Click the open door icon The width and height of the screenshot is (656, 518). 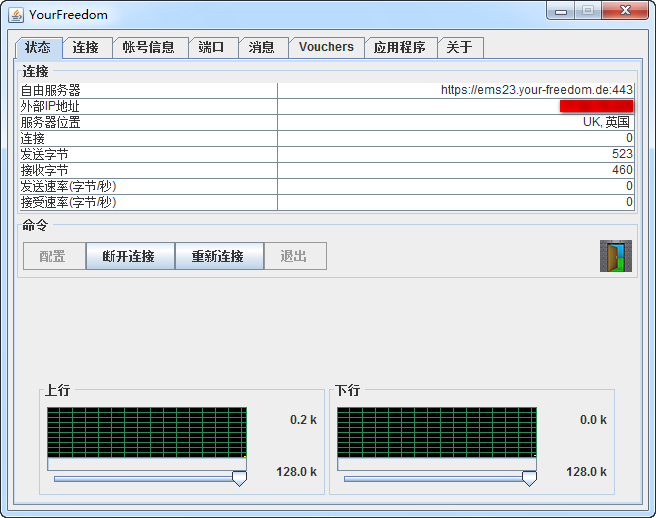click(615, 256)
